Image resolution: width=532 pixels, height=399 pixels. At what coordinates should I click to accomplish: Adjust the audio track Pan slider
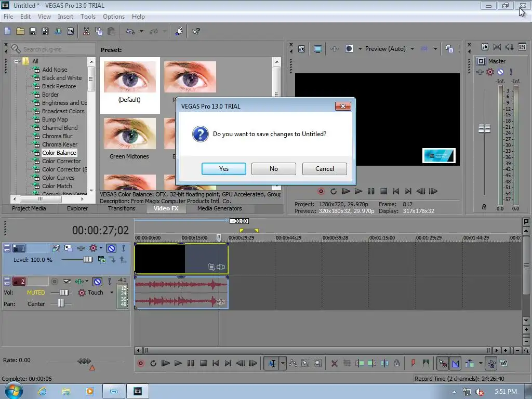coord(61,303)
